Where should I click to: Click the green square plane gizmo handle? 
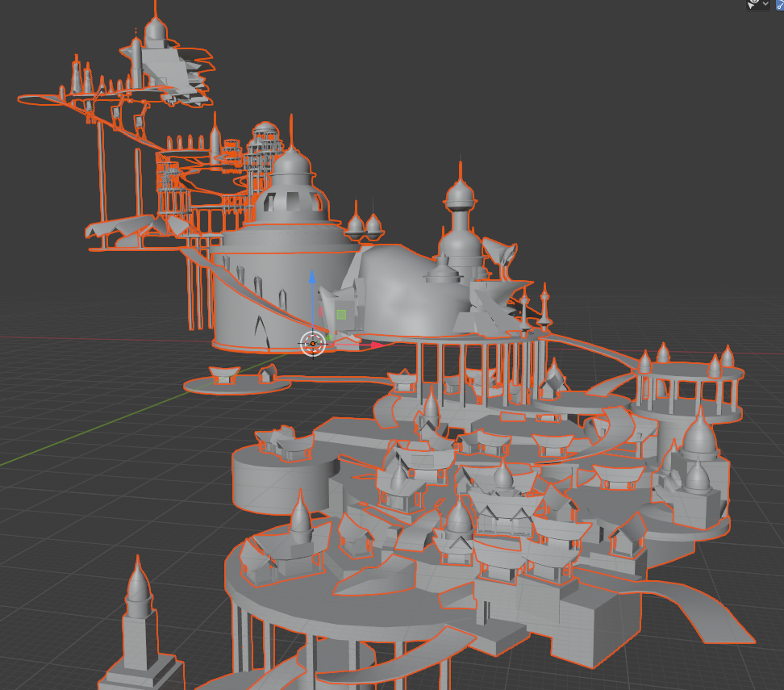341,314
